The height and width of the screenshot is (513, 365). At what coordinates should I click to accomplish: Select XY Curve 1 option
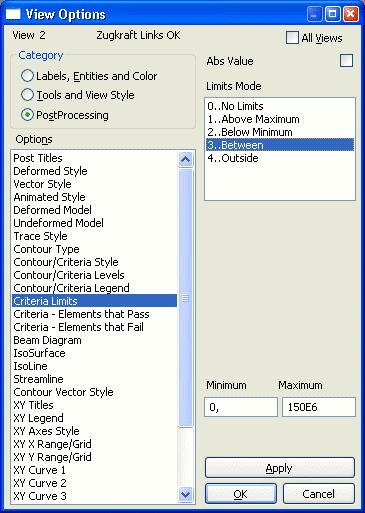point(94,470)
